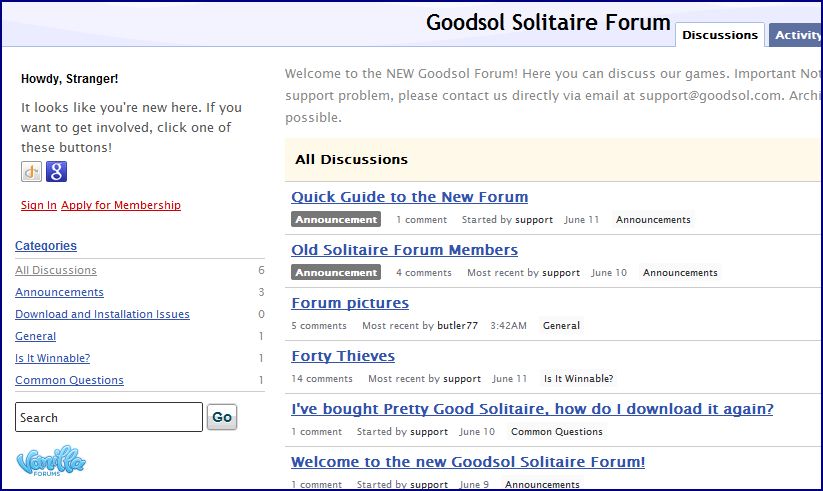Screen dimensions: 823x491
Task: Open Old Solitaire Forum Members discussion
Action: pyautogui.click(x=404, y=250)
